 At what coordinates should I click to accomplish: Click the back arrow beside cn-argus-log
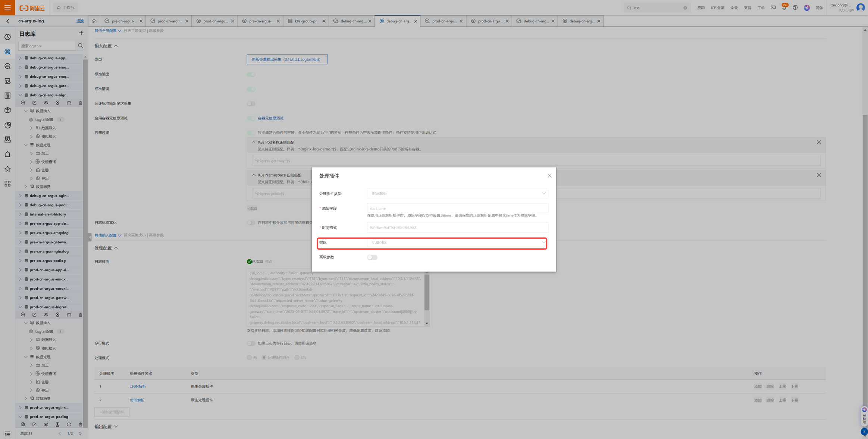(8, 21)
